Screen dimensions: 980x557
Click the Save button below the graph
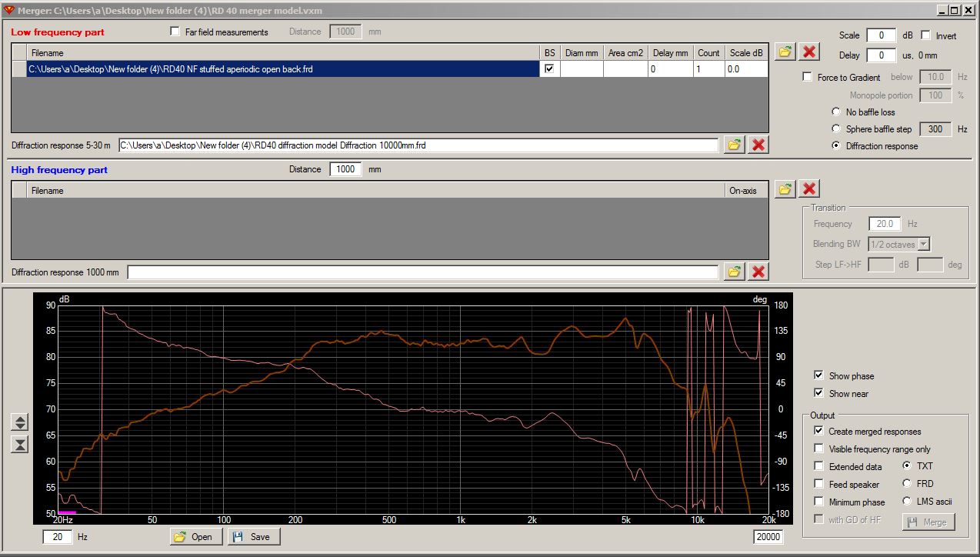coord(253,536)
